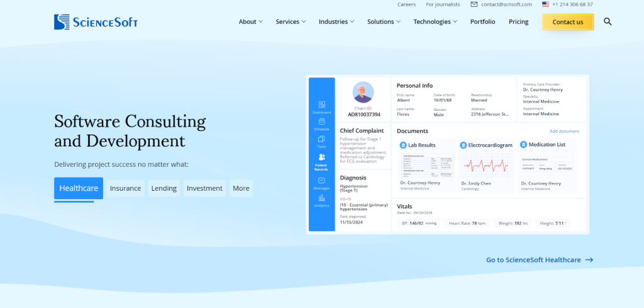The width and height of the screenshot is (644, 308).
Task: Click the Diagnosis heading
Action: point(353,178)
